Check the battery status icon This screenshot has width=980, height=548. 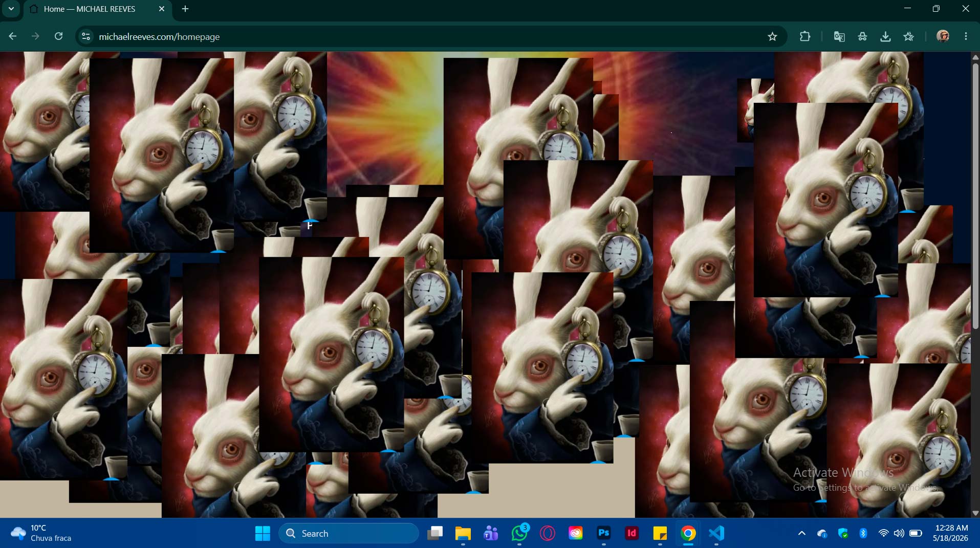tap(916, 533)
